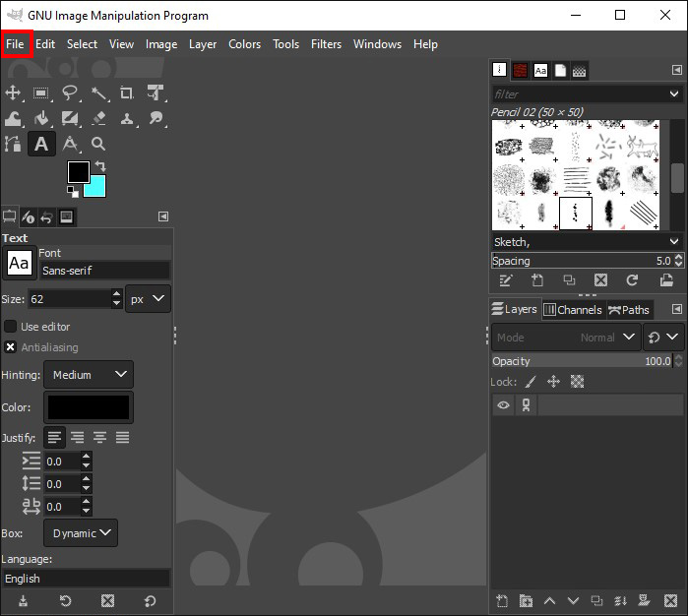
Task: Select the Move tool in the toolbox
Action: (x=13, y=93)
